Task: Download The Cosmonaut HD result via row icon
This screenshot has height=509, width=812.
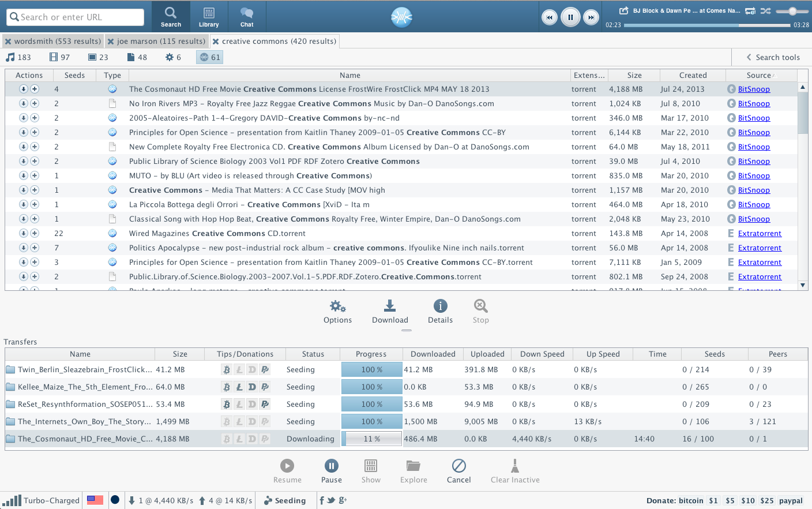Action: [x=23, y=89]
